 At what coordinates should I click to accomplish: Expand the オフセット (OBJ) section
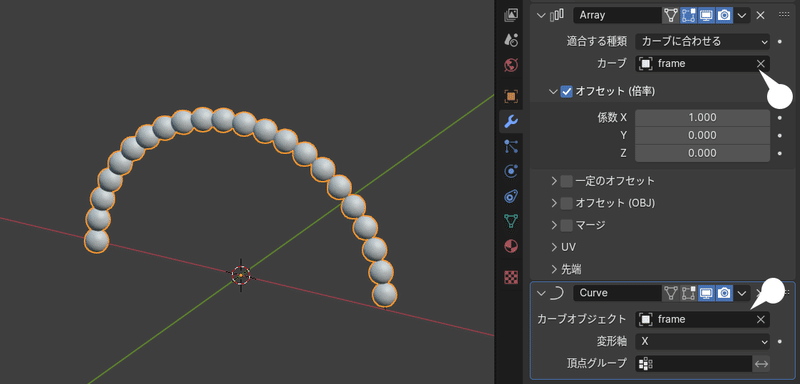tap(554, 203)
